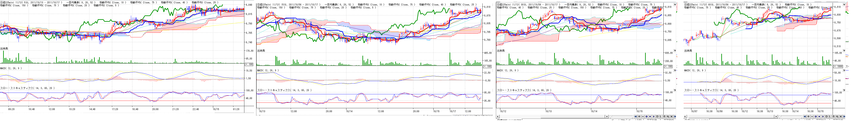Click the plus icon in 30-minute chart toolbar
868x135 pixels.
640,116
